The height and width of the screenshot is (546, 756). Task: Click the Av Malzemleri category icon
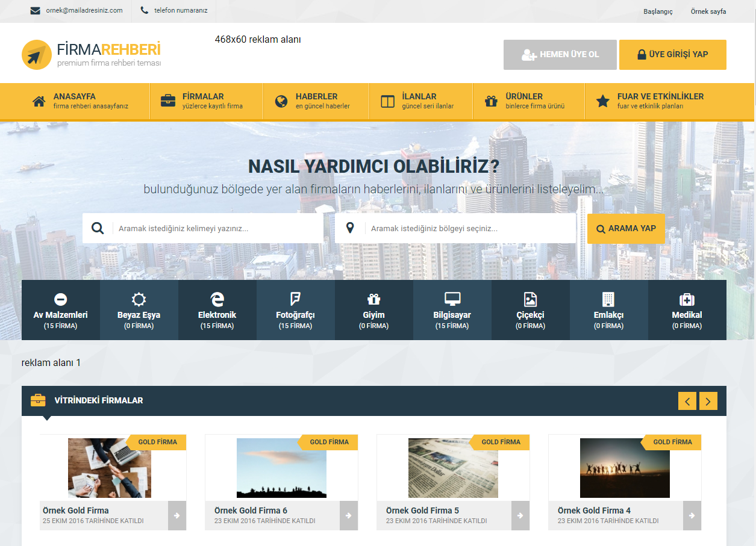click(60, 299)
